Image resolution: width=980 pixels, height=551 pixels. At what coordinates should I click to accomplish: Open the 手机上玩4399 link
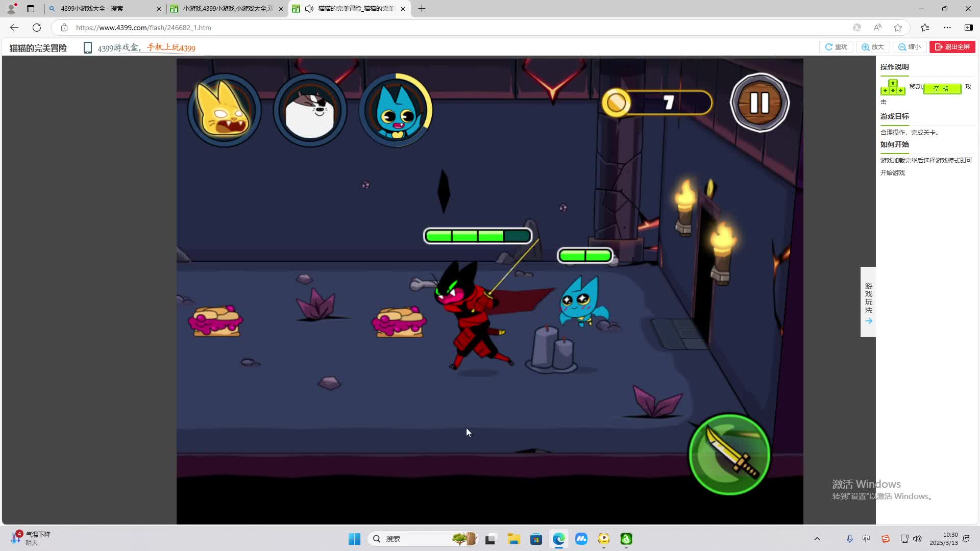(x=171, y=48)
